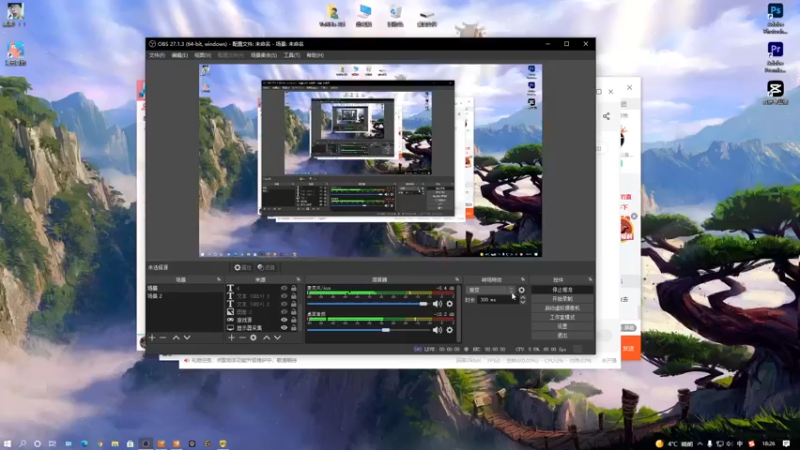Toggle visibility of game capture source

point(284,320)
